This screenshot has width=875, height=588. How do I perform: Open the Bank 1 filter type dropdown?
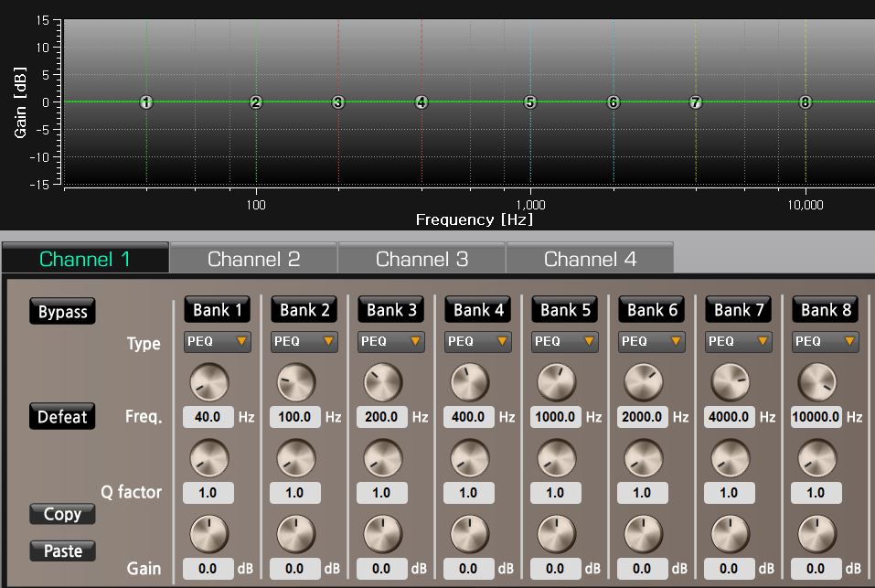coord(217,341)
